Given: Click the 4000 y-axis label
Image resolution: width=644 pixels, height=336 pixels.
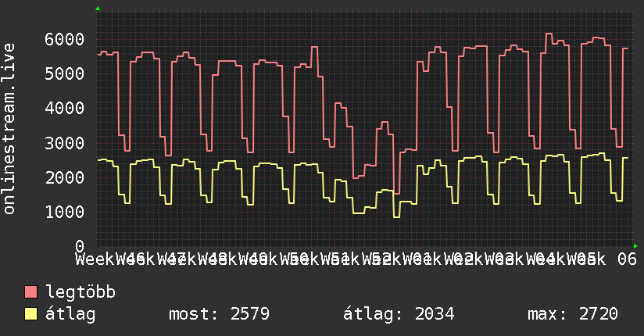Looking at the screenshot, I should [65, 109].
